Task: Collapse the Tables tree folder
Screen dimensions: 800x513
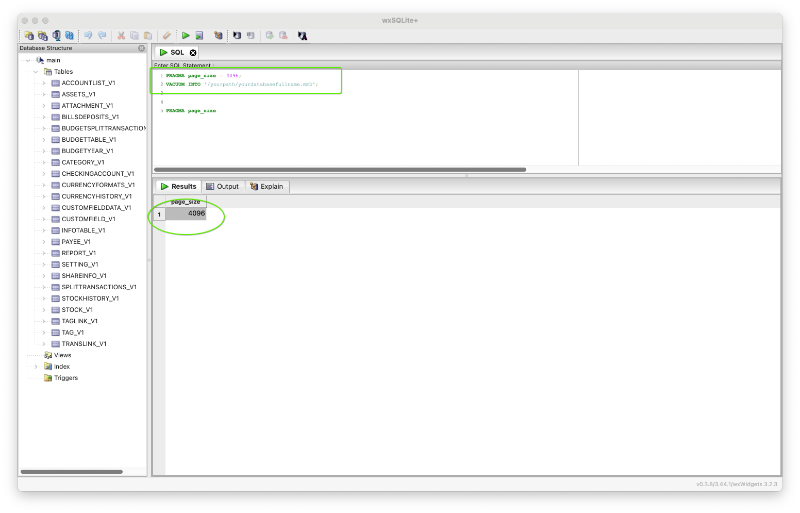Action: pyautogui.click(x=35, y=72)
